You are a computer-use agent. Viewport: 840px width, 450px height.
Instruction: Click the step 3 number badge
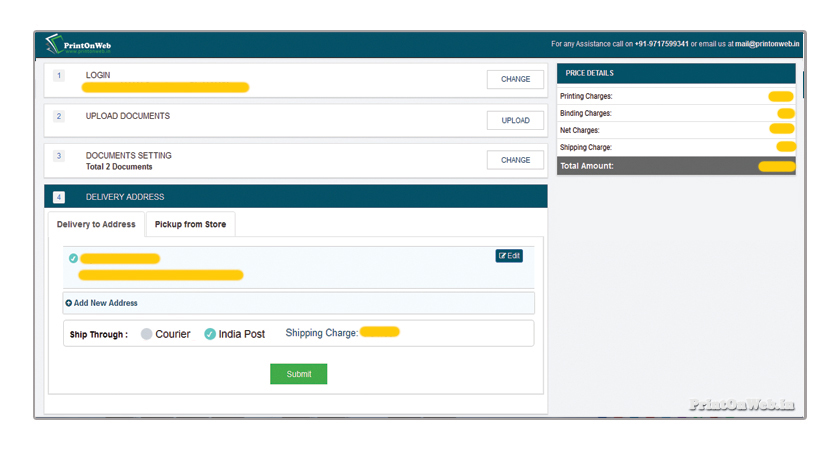pyautogui.click(x=59, y=157)
